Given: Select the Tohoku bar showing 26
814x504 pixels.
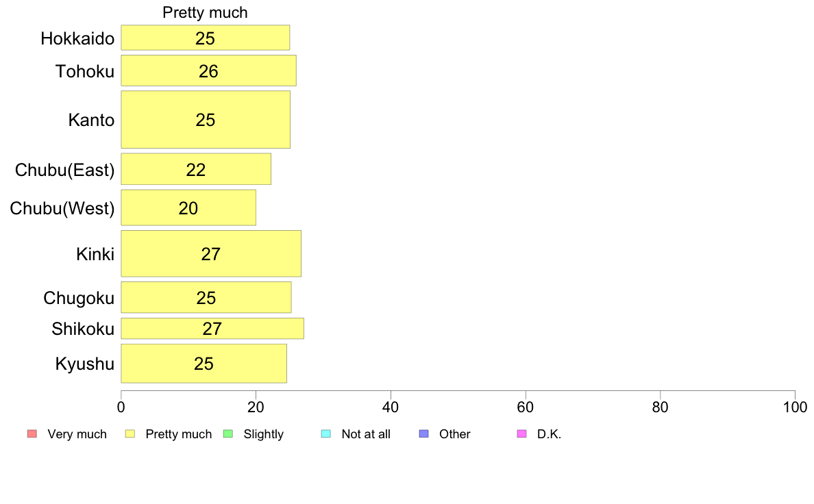Looking at the screenshot, I should coord(209,71).
